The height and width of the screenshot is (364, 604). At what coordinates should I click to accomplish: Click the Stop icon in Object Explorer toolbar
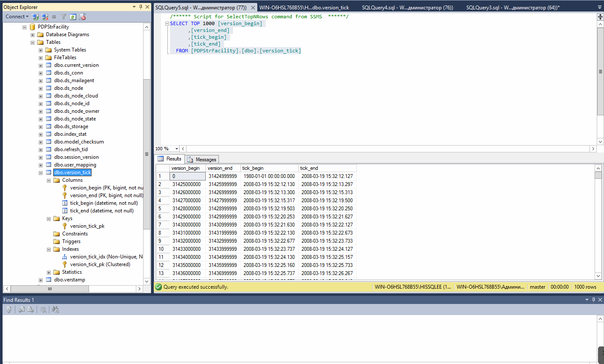(54, 17)
